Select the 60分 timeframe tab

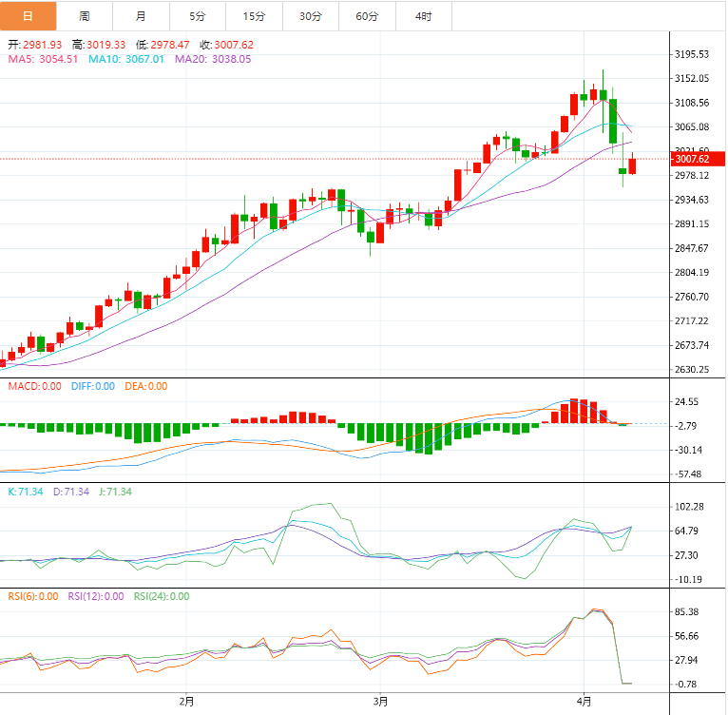pyautogui.click(x=367, y=16)
